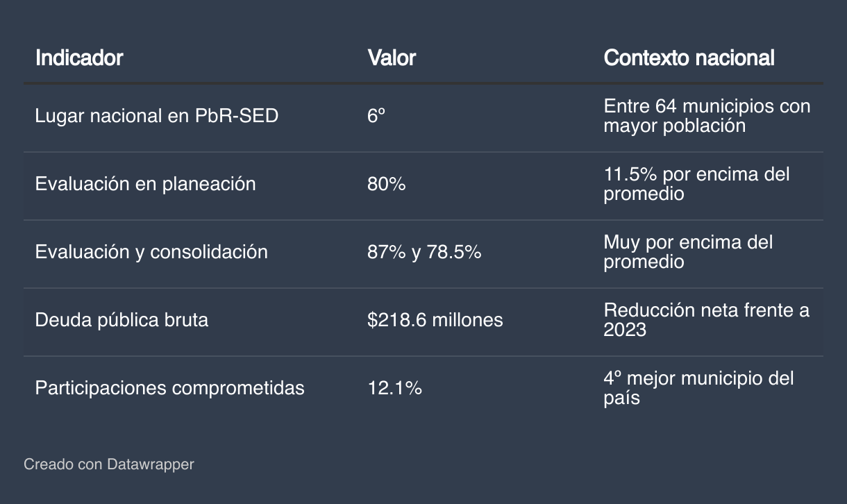Select the Evaluación en planeación row label

[146, 184]
